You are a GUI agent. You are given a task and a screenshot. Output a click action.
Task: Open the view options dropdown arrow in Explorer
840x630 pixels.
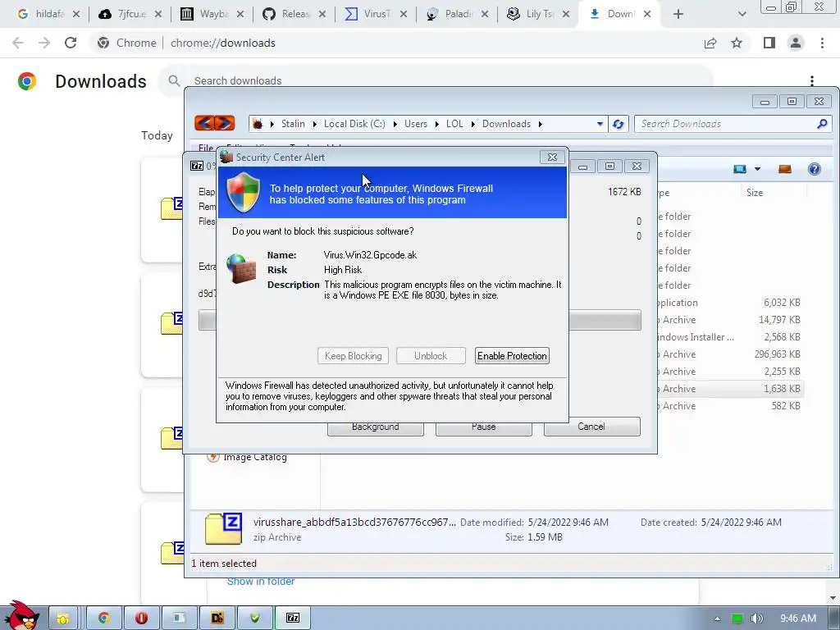pyautogui.click(x=757, y=169)
